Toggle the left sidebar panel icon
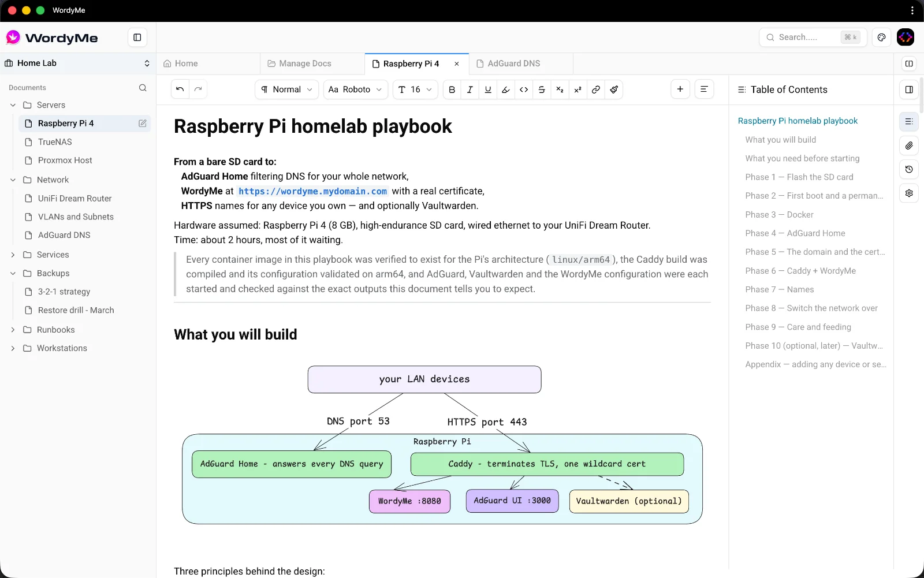This screenshot has height=578, width=924. 137,38
